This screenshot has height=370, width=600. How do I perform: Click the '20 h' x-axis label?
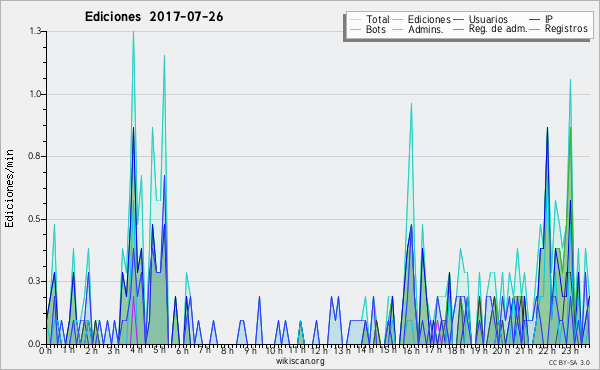click(x=501, y=350)
